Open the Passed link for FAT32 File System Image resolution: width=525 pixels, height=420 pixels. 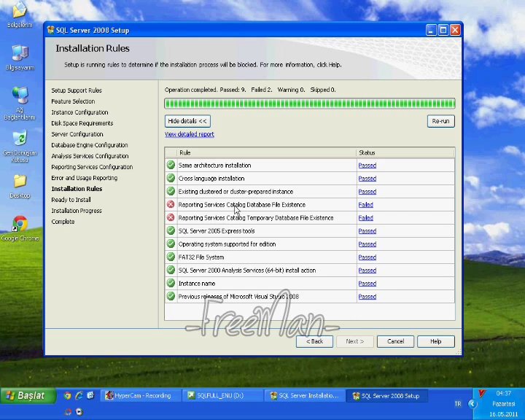point(367,257)
